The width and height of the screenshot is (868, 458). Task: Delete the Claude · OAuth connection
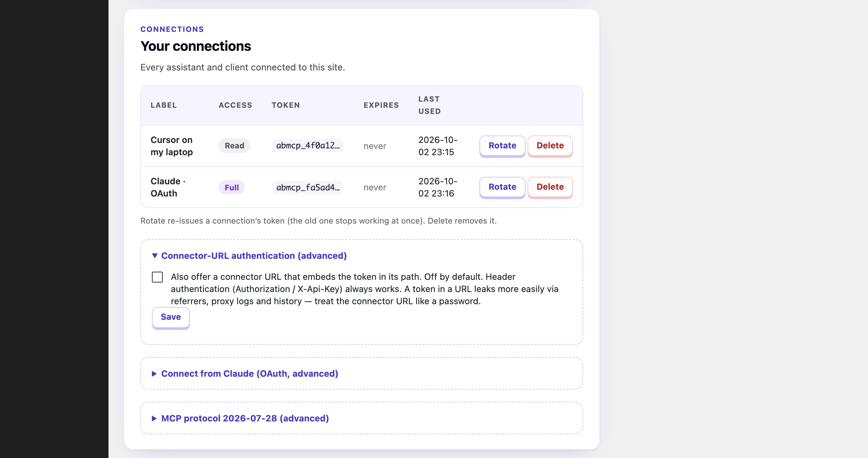coord(550,187)
